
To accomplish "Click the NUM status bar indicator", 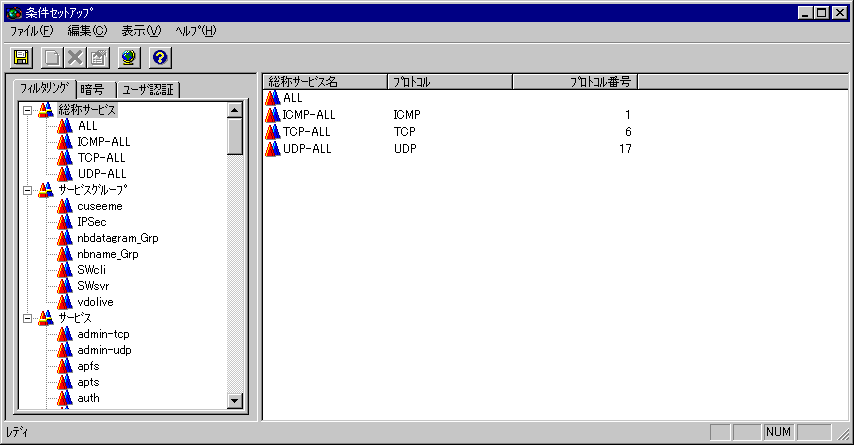I will click(x=778, y=432).
